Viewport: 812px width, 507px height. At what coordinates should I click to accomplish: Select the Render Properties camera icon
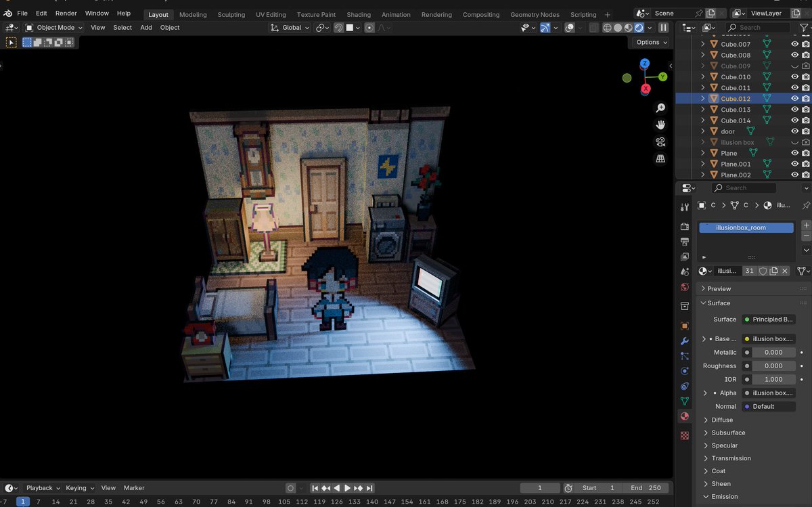click(x=684, y=226)
